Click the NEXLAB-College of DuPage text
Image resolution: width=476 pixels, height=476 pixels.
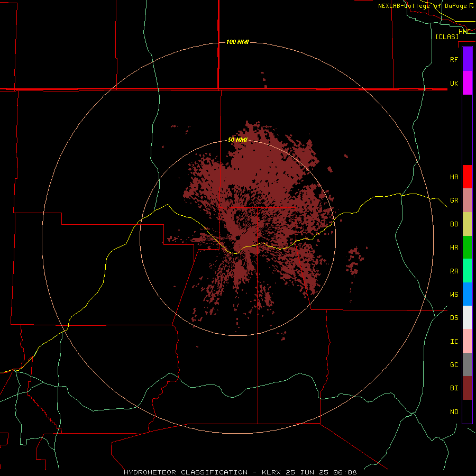coord(423,6)
